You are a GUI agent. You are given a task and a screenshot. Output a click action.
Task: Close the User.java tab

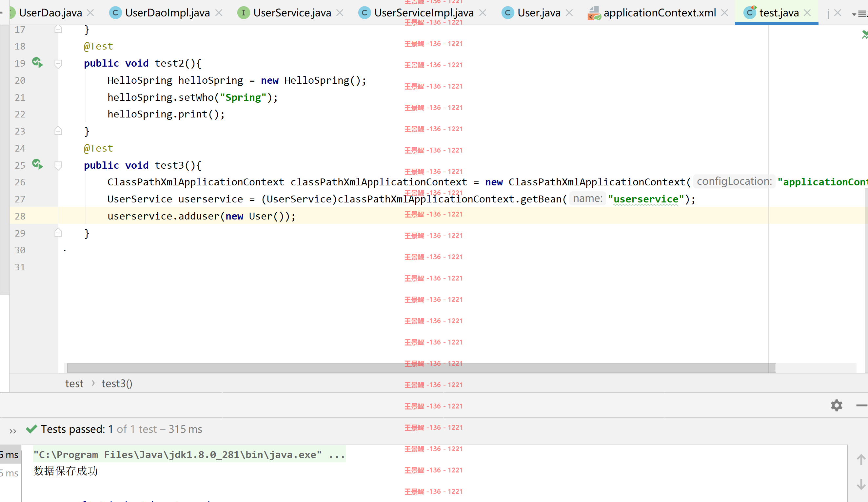pos(569,13)
